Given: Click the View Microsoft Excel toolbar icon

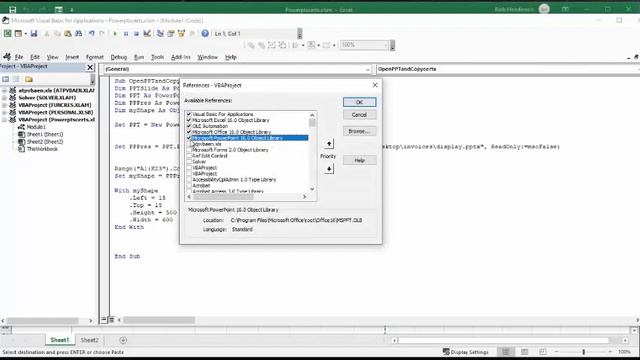Looking at the screenshot, I should tap(7, 33).
